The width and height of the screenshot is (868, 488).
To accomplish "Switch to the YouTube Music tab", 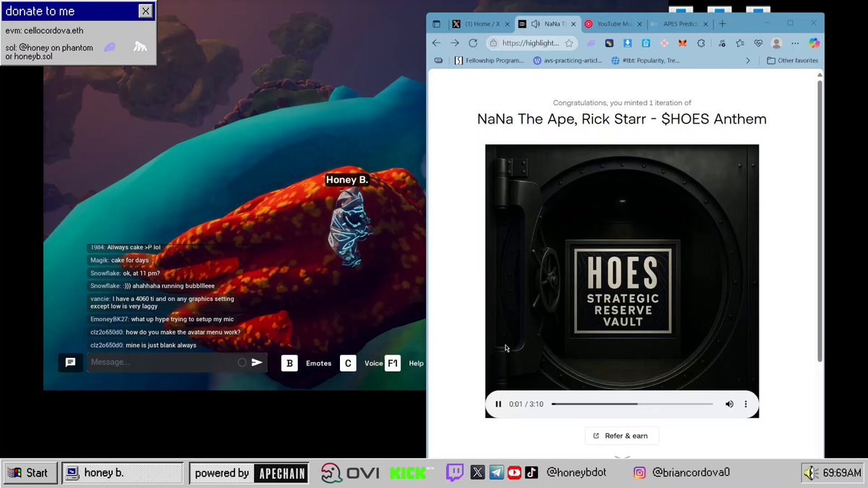I will pos(614,24).
